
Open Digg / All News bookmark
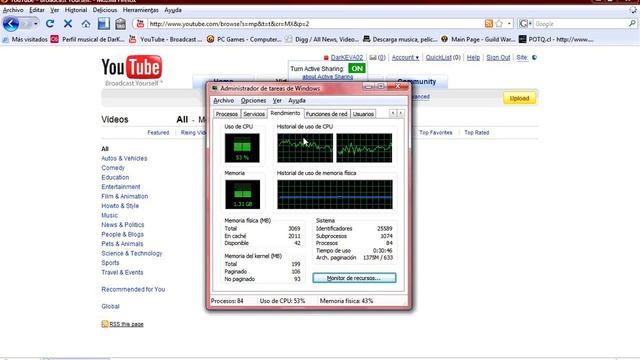click(322, 40)
